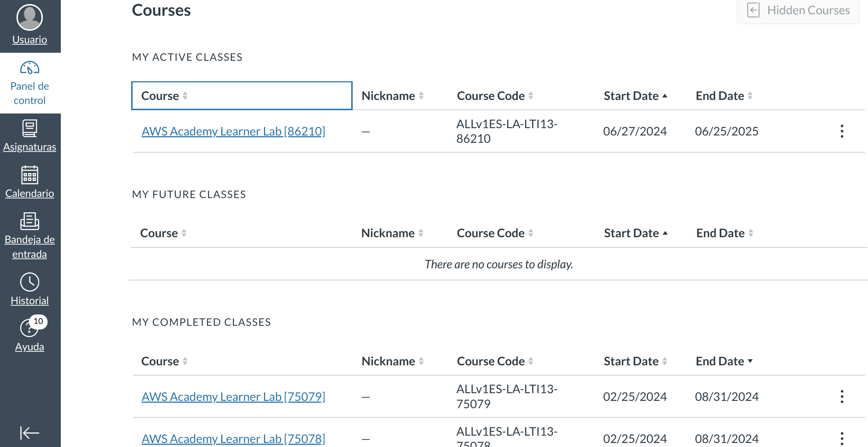Click the Historial sidebar label

30,301
